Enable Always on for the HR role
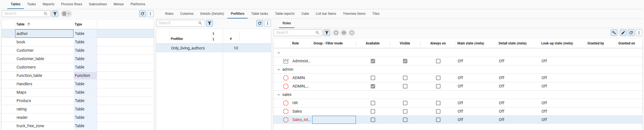This screenshot has width=644, height=130. [x=438, y=103]
